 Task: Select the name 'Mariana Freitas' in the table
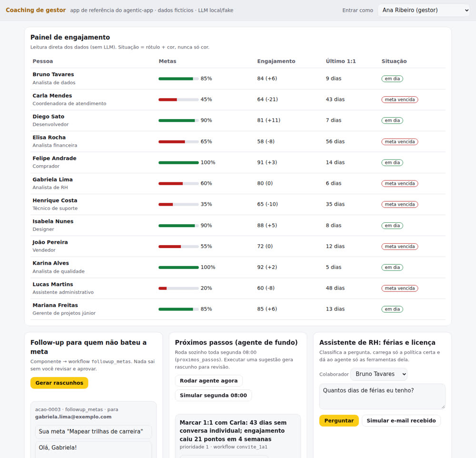pyautogui.click(x=55, y=305)
